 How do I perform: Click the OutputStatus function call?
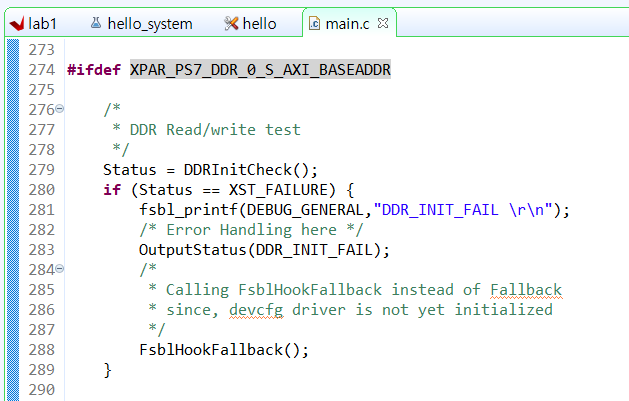pos(193,250)
